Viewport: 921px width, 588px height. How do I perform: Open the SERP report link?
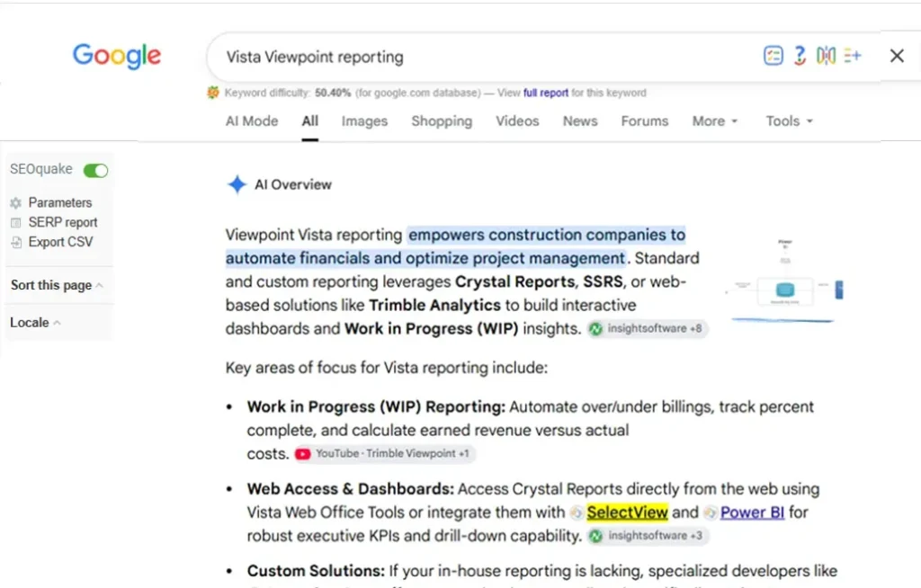coord(63,223)
